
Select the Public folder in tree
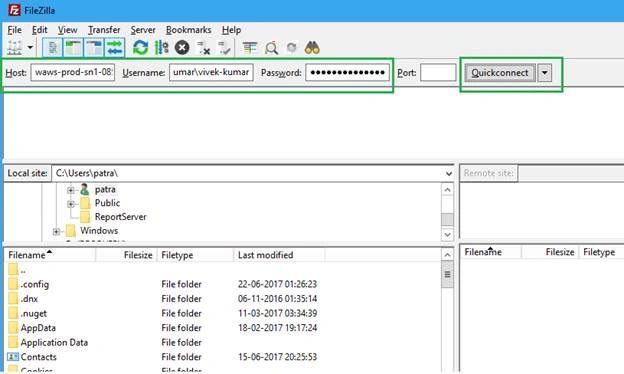[x=107, y=203]
